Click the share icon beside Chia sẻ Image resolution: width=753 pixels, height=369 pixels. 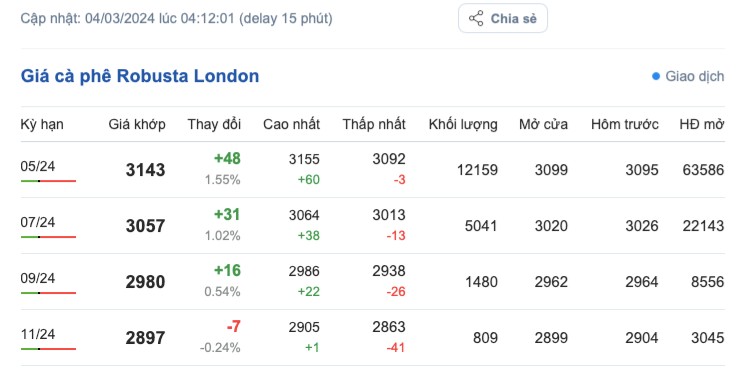[476, 19]
